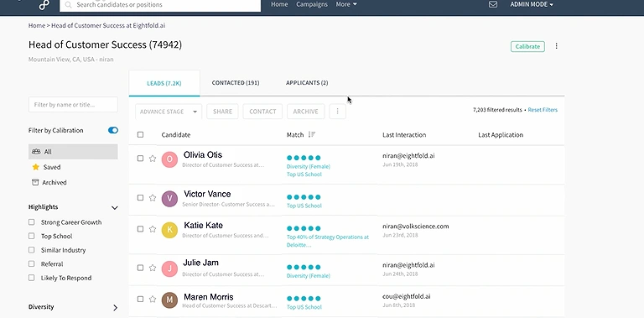Sort by the Match column icon
The height and width of the screenshot is (318, 644).
[312, 134]
